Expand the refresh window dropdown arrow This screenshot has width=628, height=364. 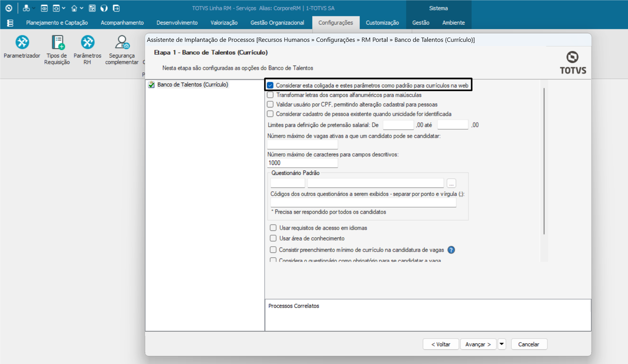64,8
